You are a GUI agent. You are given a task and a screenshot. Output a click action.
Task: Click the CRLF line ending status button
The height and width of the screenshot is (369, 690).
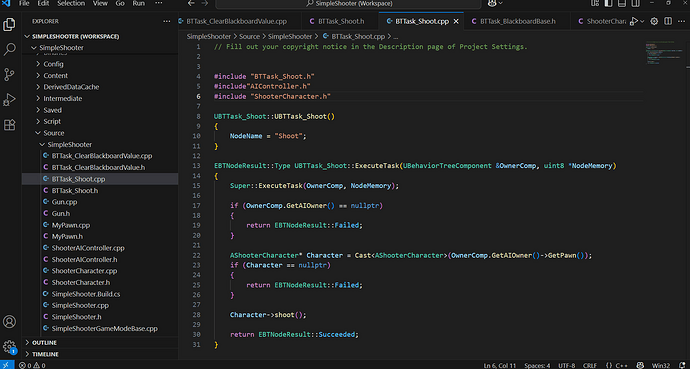point(590,365)
